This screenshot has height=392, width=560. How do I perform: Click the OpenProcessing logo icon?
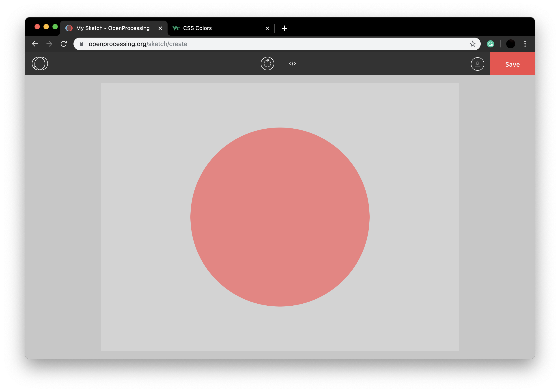(40, 64)
